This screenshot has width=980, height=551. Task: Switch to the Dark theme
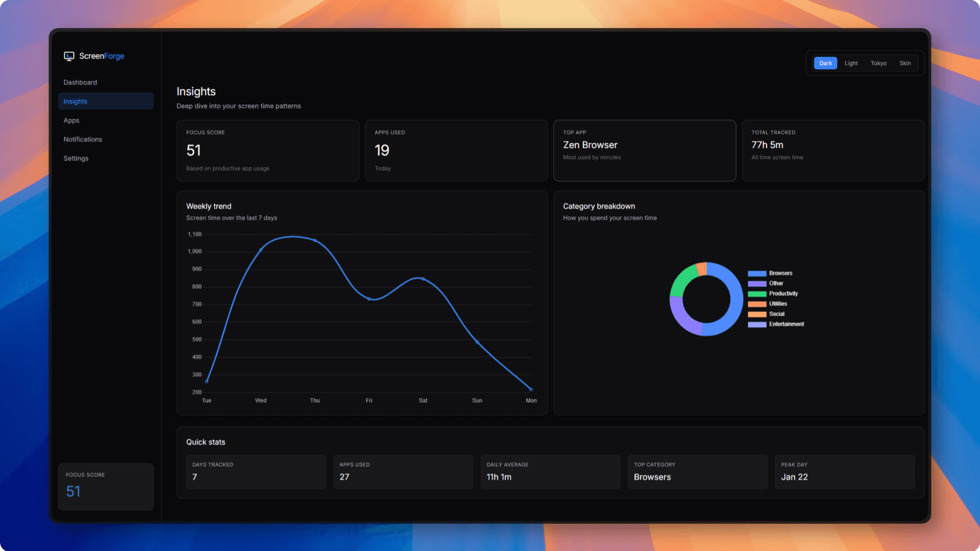pos(825,63)
